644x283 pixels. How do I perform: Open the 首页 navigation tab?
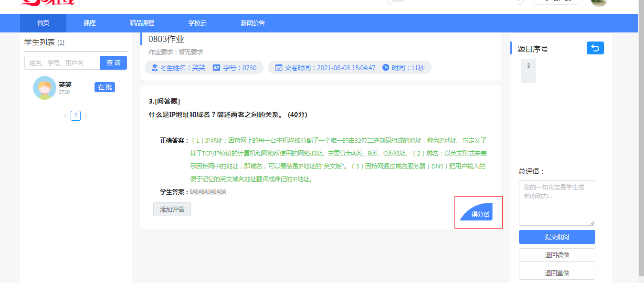tap(43, 23)
